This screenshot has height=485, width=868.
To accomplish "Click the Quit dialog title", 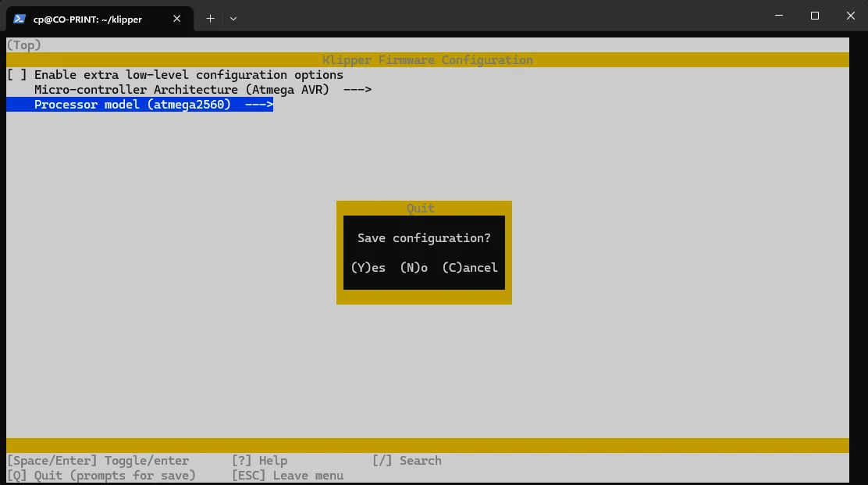I will point(421,209).
